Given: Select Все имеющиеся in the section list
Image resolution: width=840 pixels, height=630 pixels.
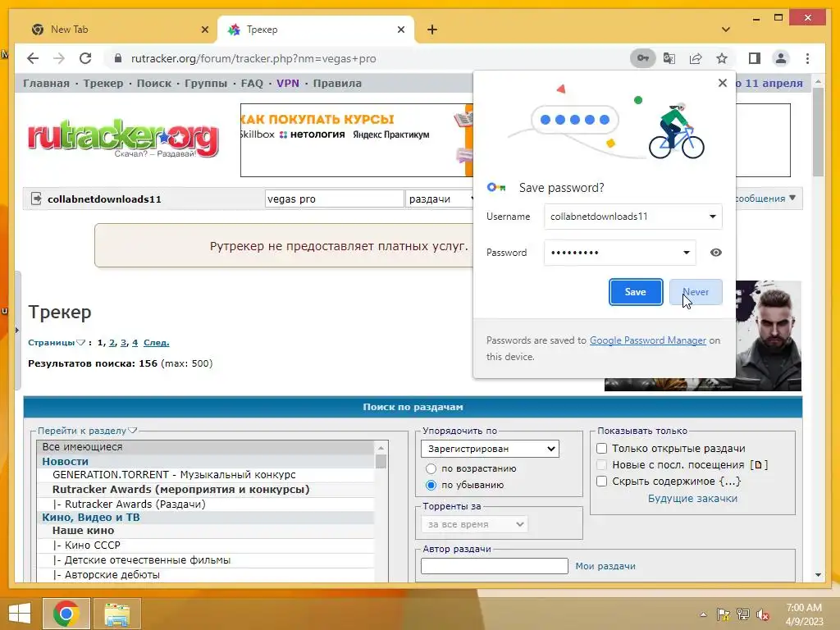Looking at the screenshot, I should pyautogui.click(x=206, y=447).
